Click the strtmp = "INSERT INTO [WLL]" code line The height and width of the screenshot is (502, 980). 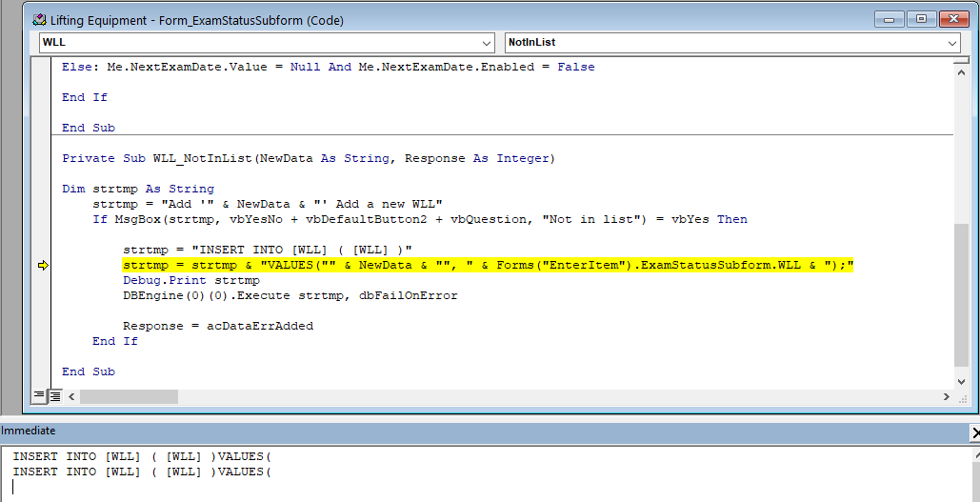pyautogui.click(x=268, y=250)
